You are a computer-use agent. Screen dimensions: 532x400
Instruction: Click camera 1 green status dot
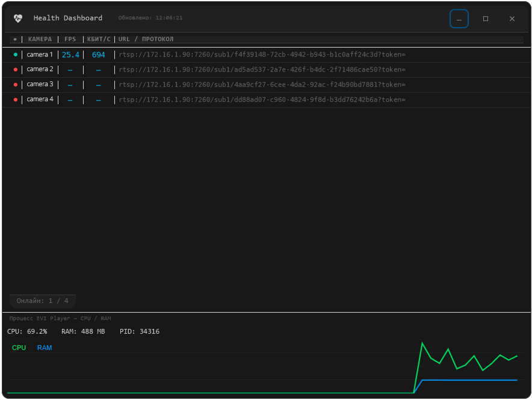pyautogui.click(x=15, y=55)
